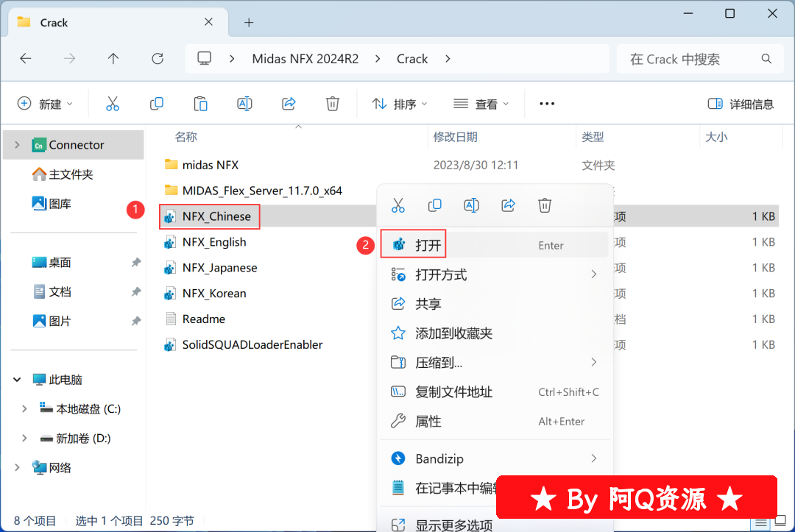795x532 pixels.
Task: Expand the 网络 tree node
Action: (17, 468)
